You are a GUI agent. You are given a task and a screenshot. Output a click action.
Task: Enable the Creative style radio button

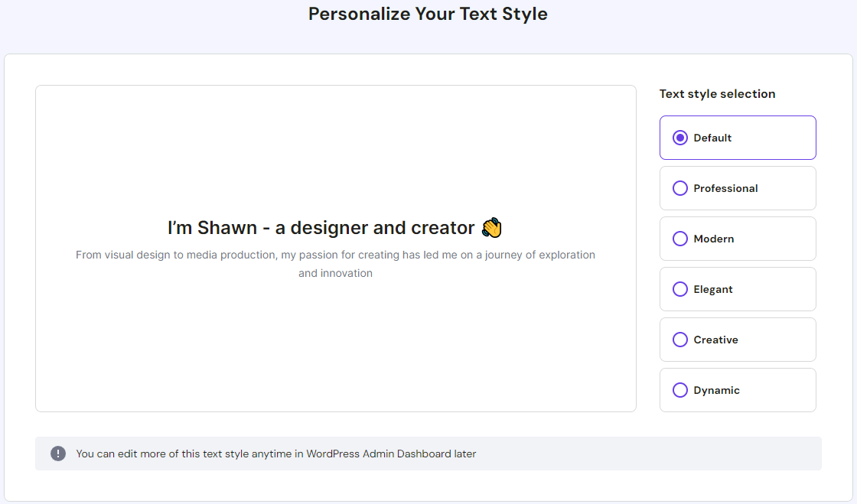tap(680, 340)
